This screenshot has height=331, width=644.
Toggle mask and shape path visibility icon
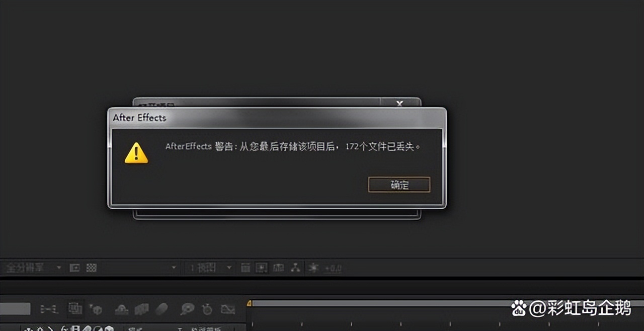pyautogui.click(x=261, y=267)
